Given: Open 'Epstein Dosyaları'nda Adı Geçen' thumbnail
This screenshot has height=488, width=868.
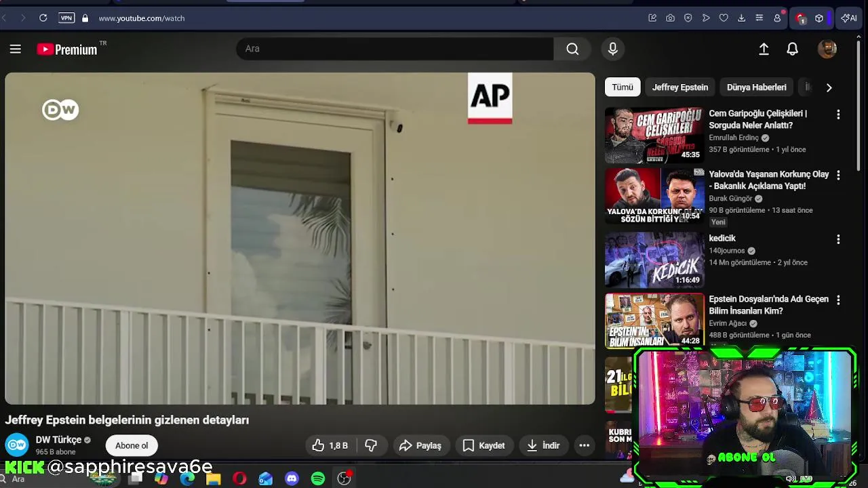Looking at the screenshot, I should click(x=654, y=321).
